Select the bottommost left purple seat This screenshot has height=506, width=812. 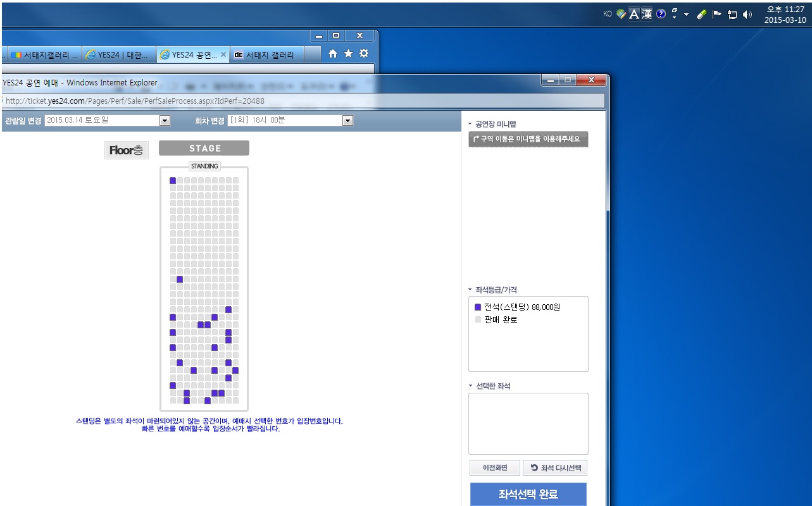[x=187, y=400]
